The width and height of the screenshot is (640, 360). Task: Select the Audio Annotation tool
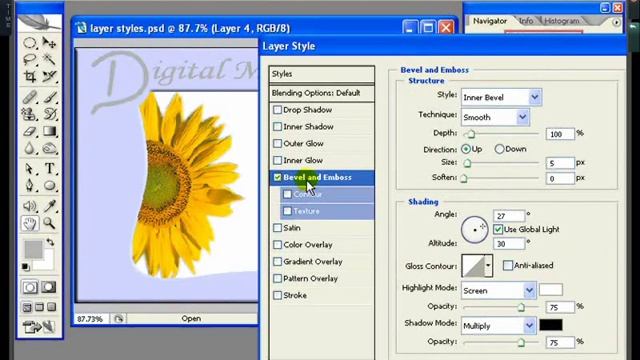(29, 206)
